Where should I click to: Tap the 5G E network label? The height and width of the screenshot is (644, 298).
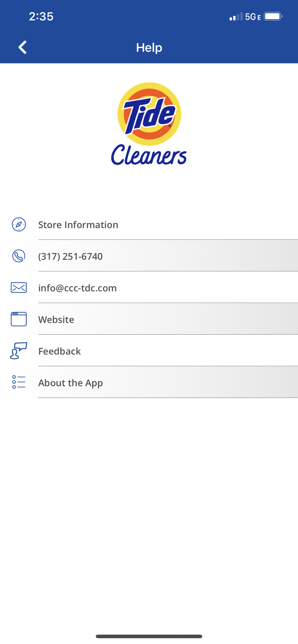253,17
